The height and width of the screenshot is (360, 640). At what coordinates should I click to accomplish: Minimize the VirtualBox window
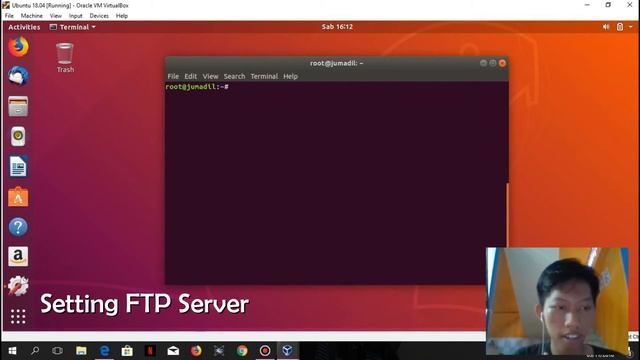point(587,5)
